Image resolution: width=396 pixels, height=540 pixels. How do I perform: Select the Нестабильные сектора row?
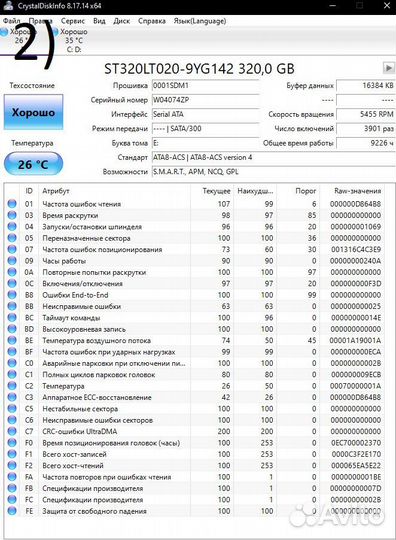[x=195, y=408]
